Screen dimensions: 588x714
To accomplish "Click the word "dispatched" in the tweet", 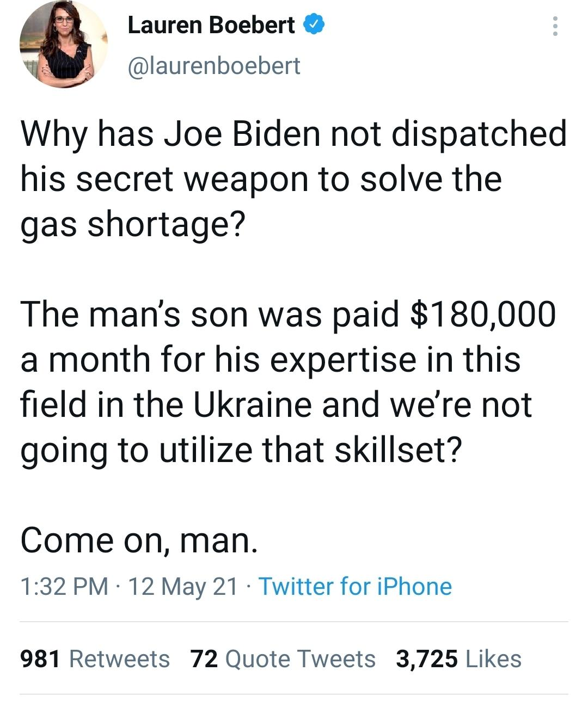I will click(x=479, y=134).
